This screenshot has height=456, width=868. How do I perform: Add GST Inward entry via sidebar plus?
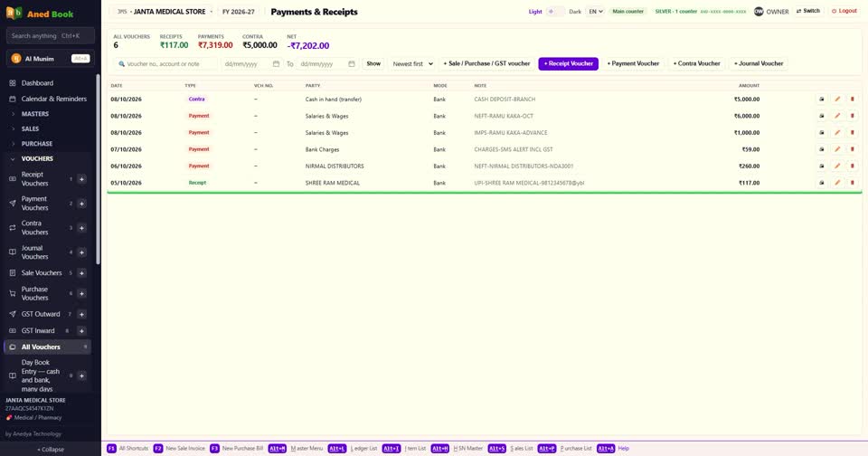pos(81,331)
